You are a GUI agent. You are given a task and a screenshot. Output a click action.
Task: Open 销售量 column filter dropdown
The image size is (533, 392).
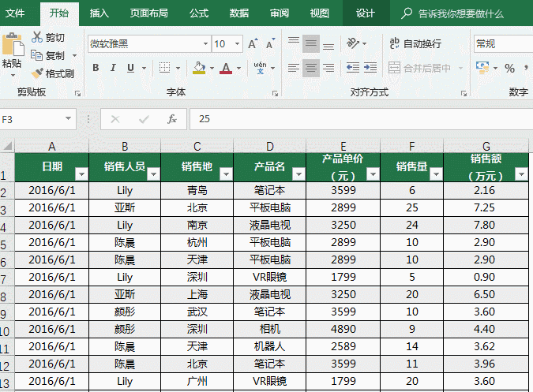coord(436,174)
